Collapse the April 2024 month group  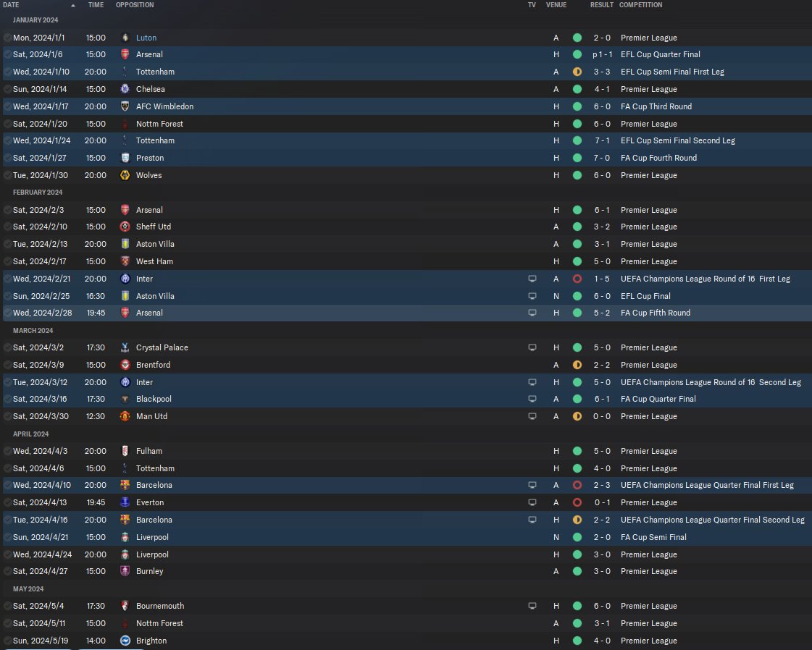pos(30,434)
